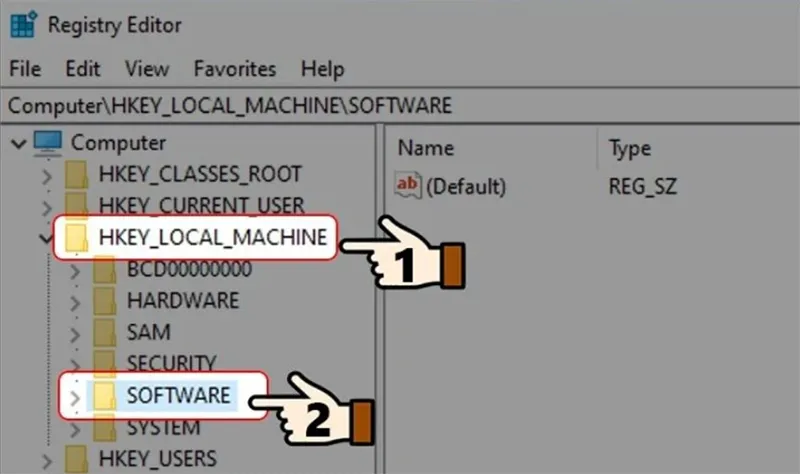The width and height of the screenshot is (800, 474).
Task: Open the Favorites menu
Action: point(234,69)
